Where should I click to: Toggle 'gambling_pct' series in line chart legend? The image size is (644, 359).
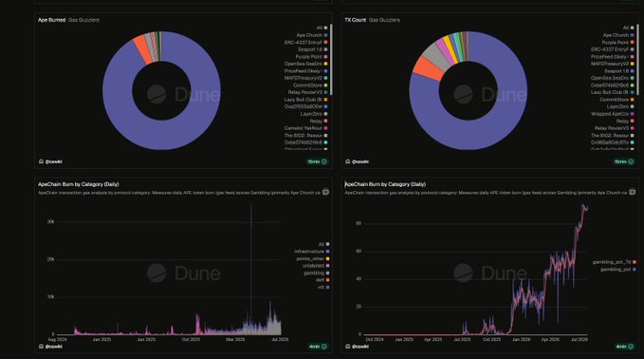[618, 270]
